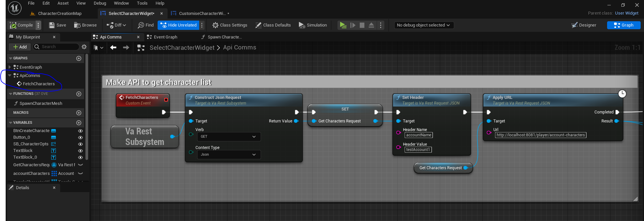Viewport: 644px width, 221px height.
Task: Open the Debug menu
Action: [x=100, y=3]
